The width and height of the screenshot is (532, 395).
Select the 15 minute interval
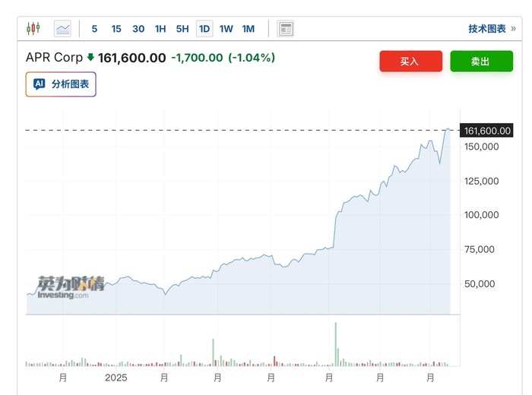point(116,29)
